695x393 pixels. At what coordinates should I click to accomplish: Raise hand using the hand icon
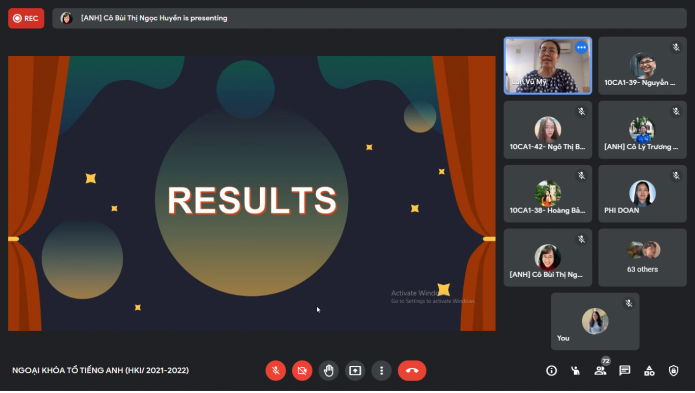pyautogui.click(x=328, y=370)
